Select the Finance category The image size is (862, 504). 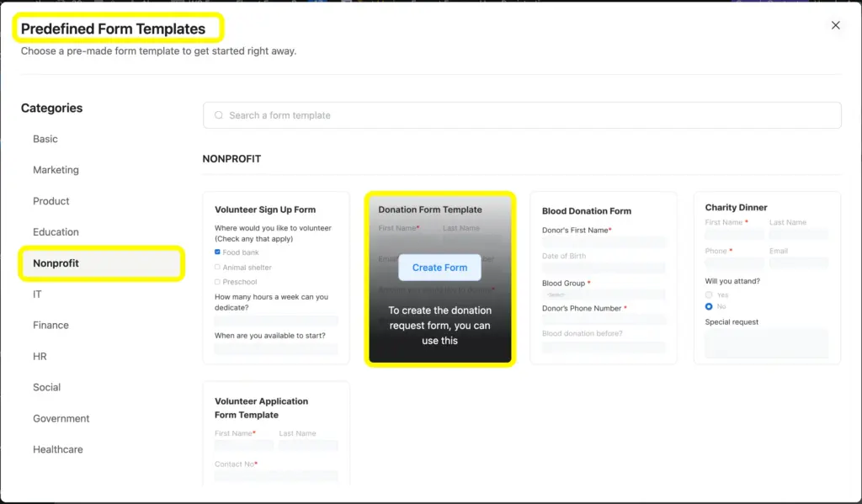click(x=52, y=325)
